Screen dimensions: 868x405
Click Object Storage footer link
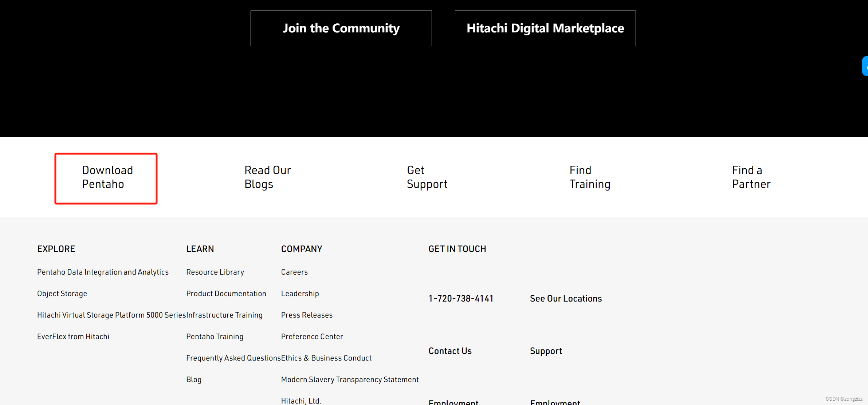(x=62, y=294)
